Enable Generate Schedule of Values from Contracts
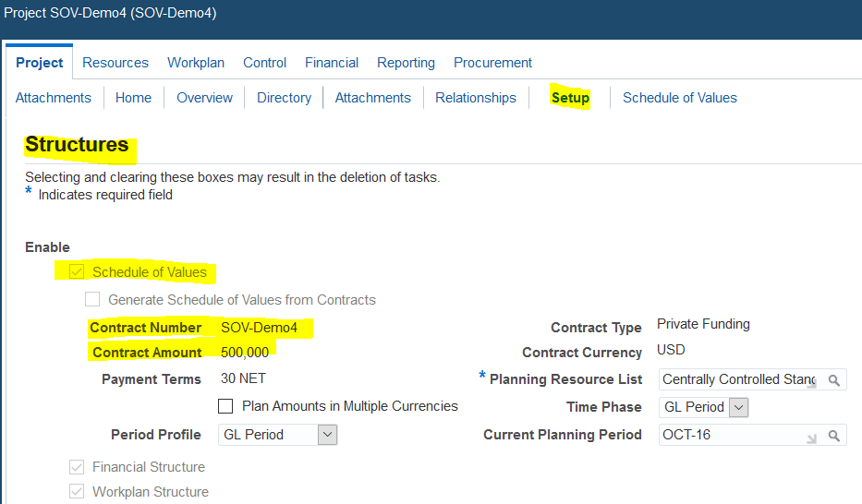The height and width of the screenshot is (504, 862). pyautogui.click(x=92, y=299)
